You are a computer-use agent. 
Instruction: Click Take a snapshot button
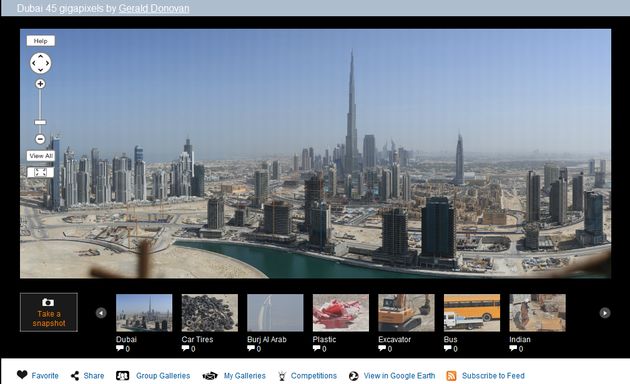[x=49, y=313]
